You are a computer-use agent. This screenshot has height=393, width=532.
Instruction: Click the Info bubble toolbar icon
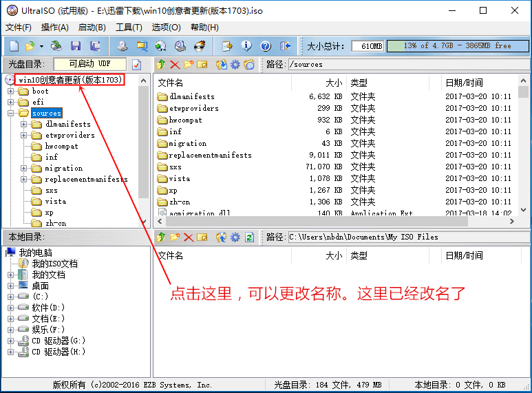pos(246,46)
